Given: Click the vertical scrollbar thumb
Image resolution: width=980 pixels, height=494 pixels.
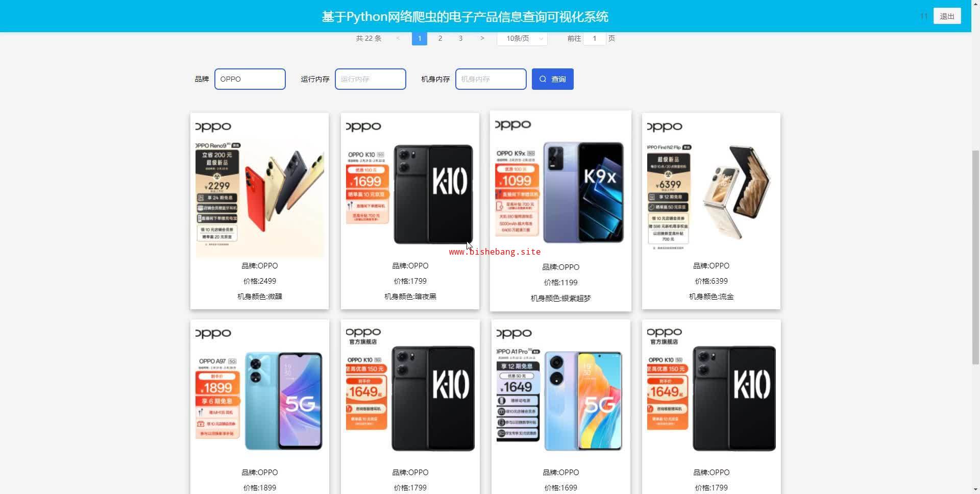Looking at the screenshot, I should coord(975,257).
